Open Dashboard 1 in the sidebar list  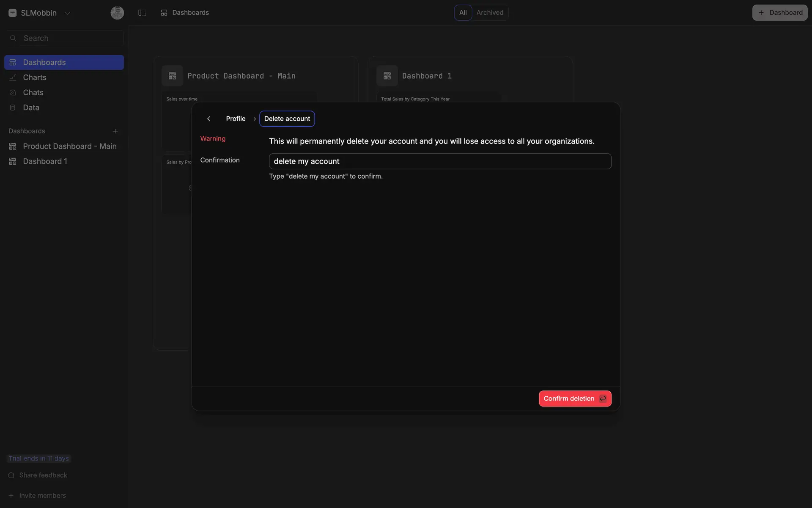(x=45, y=161)
